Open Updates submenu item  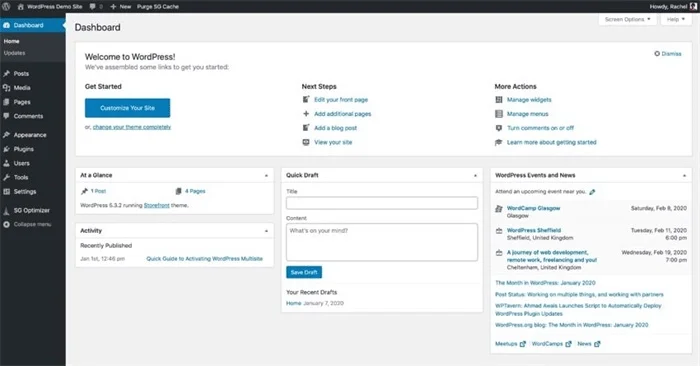14,53
